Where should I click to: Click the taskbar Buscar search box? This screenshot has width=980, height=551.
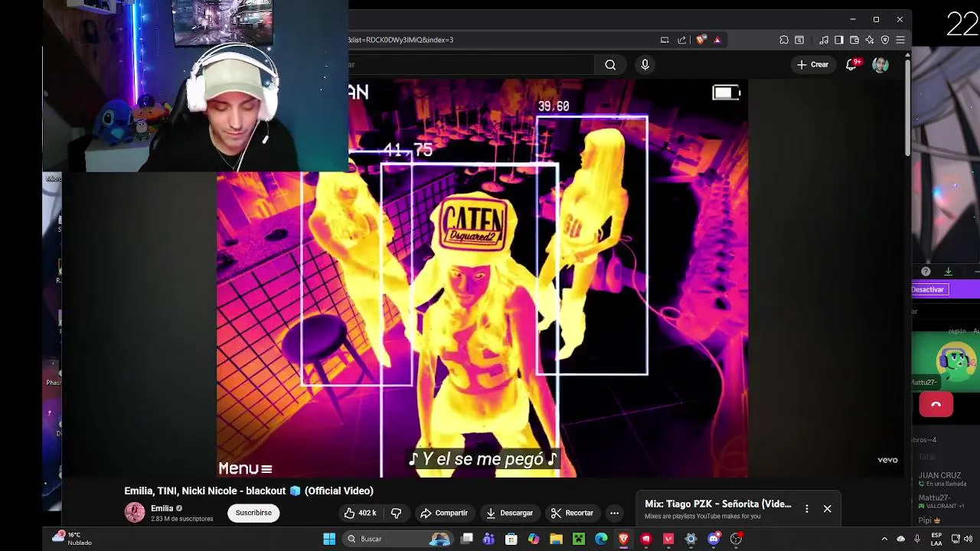click(x=397, y=539)
